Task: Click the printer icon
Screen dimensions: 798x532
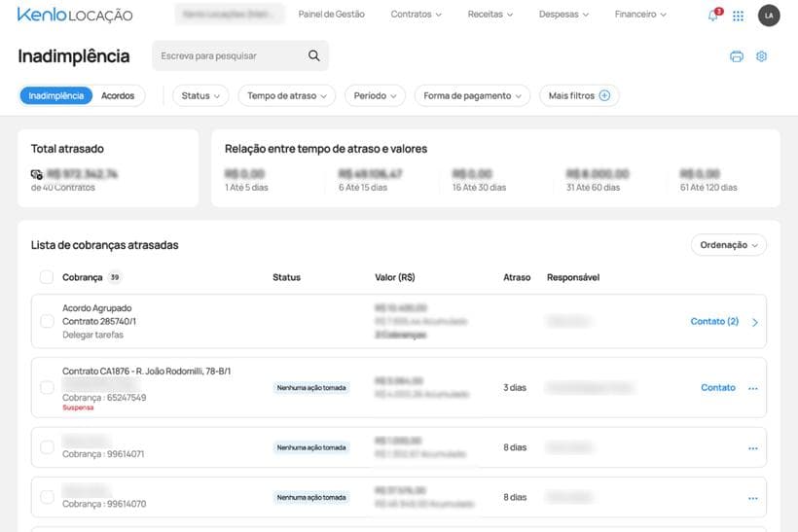Action: point(737,56)
